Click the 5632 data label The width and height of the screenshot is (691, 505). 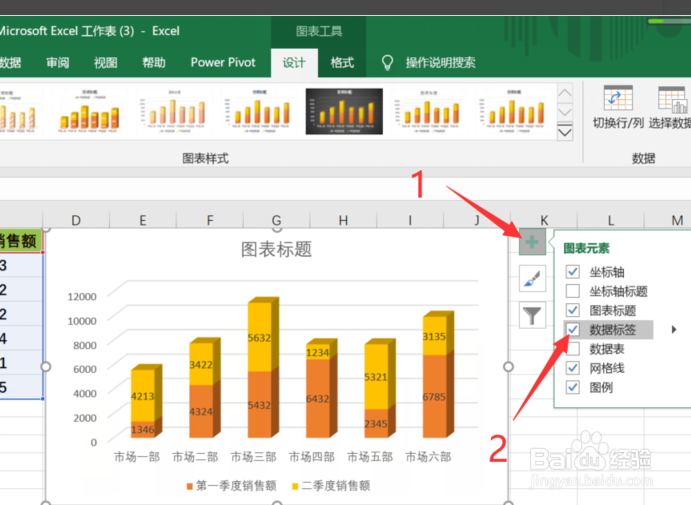(x=259, y=338)
